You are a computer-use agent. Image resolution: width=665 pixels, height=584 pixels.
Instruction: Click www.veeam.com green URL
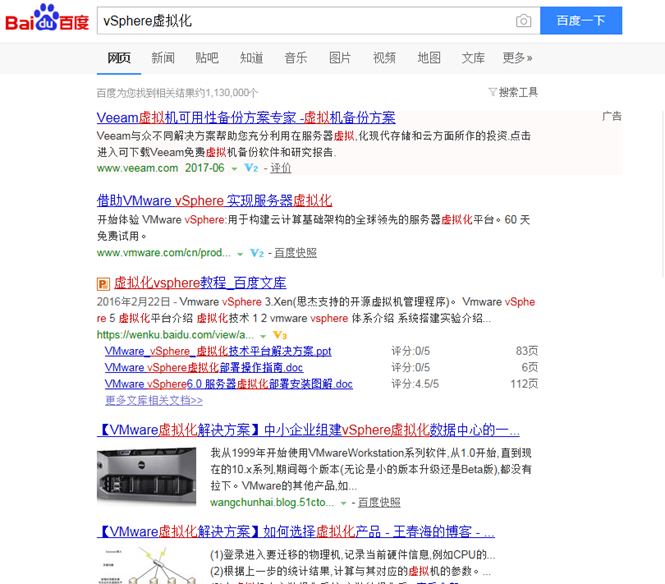[x=137, y=168]
